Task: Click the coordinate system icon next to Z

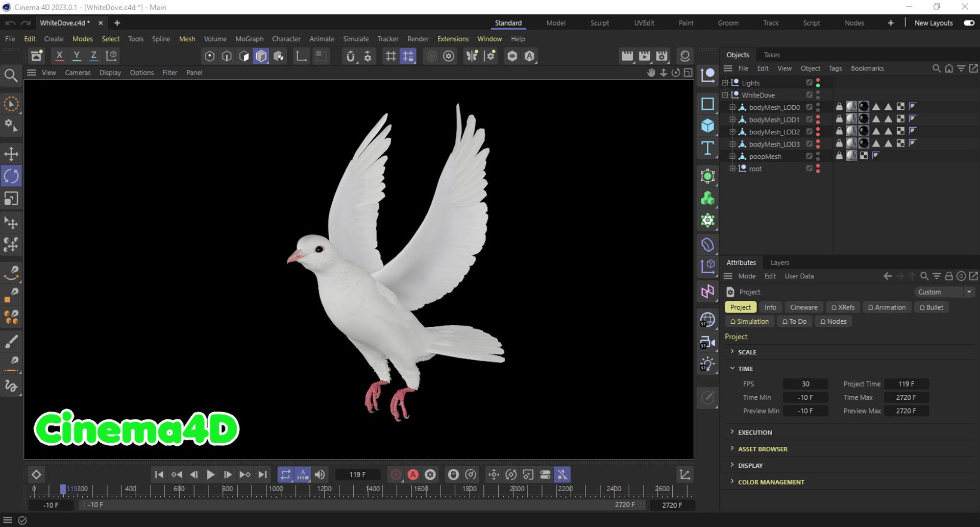Action: coord(111,56)
